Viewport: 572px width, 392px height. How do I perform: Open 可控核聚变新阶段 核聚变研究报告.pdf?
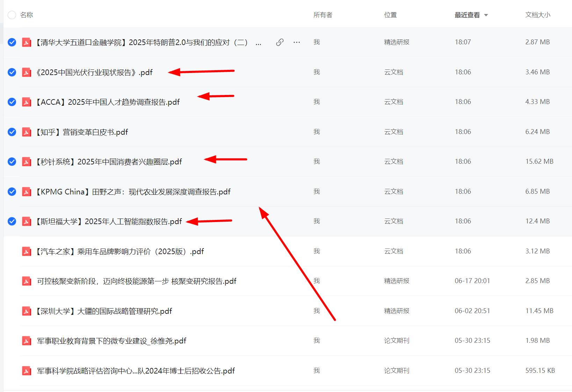pyautogui.click(x=137, y=281)
